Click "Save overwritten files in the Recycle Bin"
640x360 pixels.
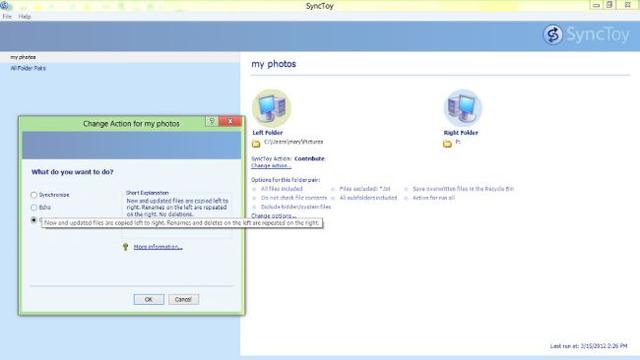[463, 189]
